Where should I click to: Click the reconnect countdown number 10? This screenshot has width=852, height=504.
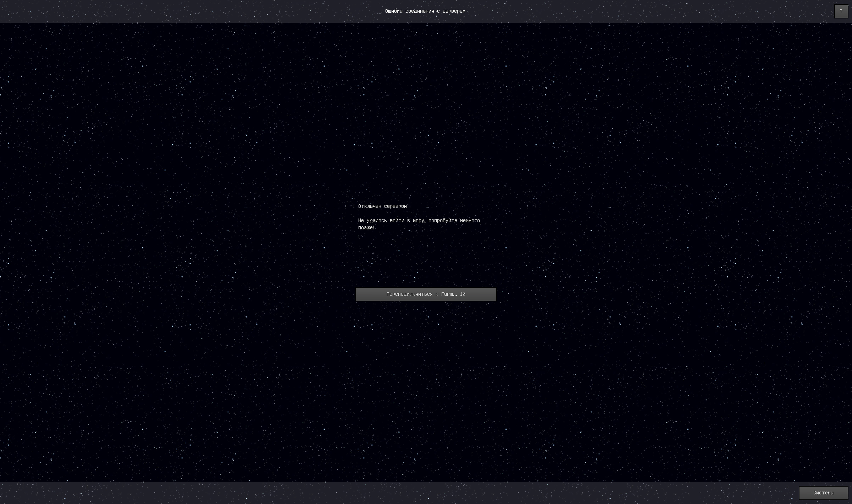click(x=462, y=294)
